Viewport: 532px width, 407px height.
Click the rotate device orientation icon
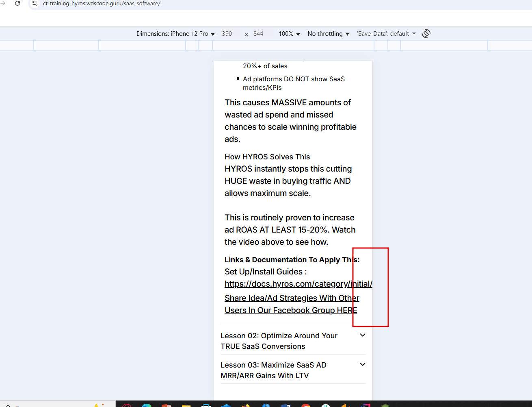coord(426,34)
